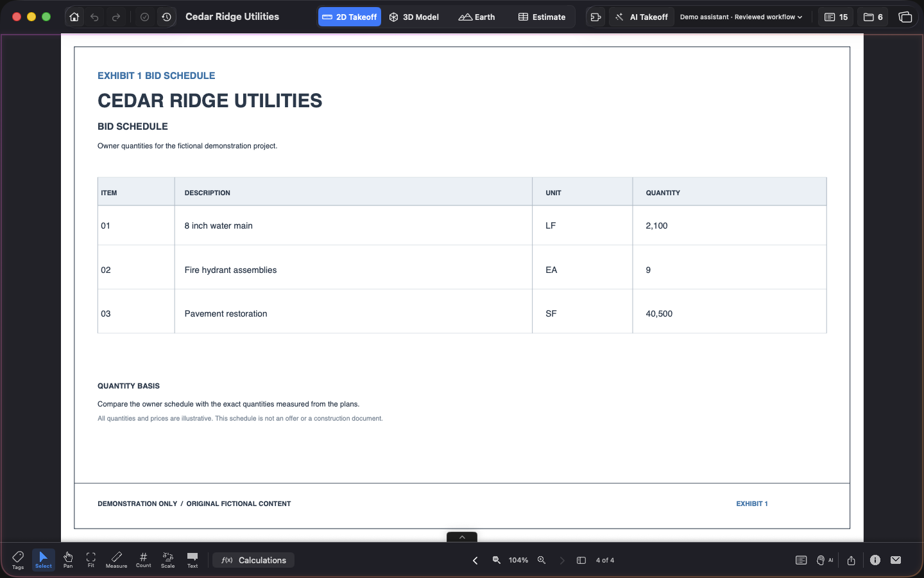Undo the last action

point(95,17)
